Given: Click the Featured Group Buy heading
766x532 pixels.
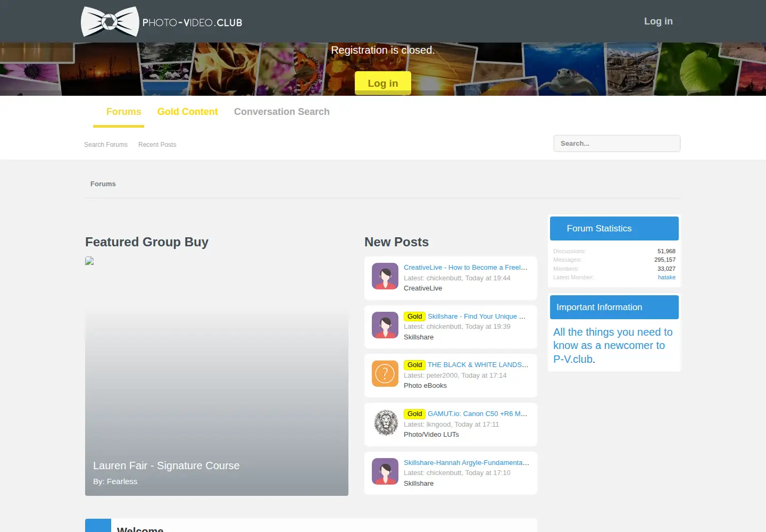Looking at the screenshot, I should (x=147, y=242).
